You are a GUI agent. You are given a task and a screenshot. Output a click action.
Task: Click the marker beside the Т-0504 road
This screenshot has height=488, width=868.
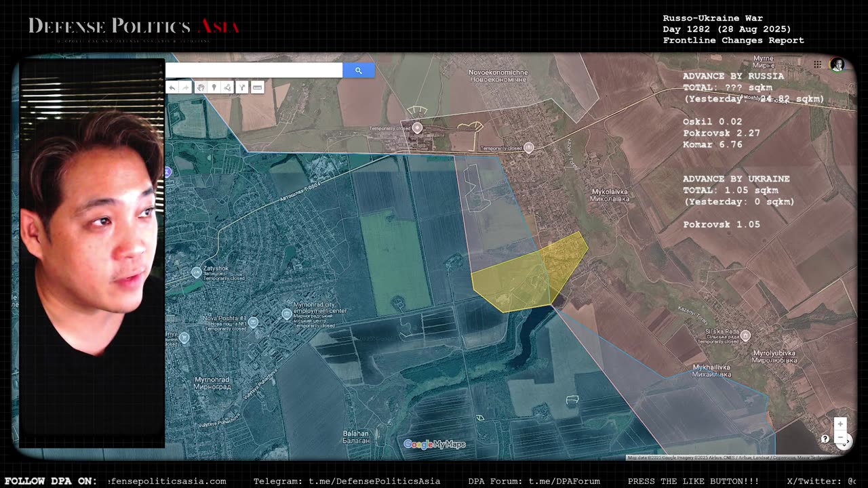coord(418,127)
